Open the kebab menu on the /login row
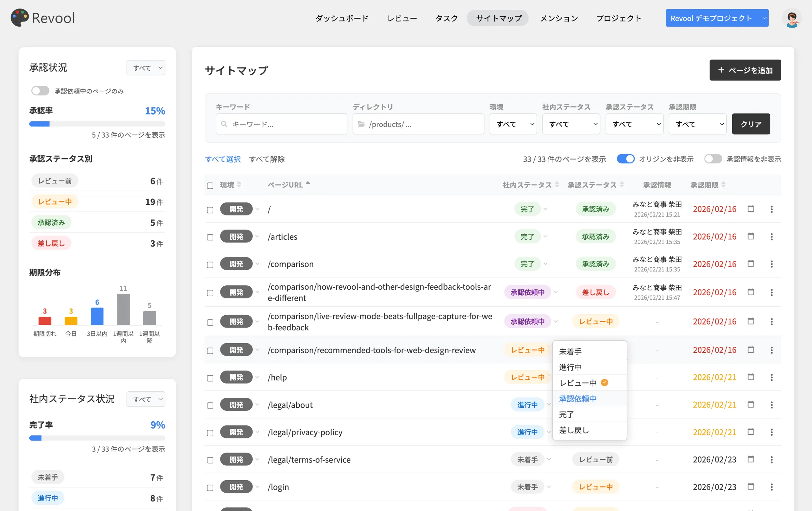812x511 pixels. coord(772,487)
